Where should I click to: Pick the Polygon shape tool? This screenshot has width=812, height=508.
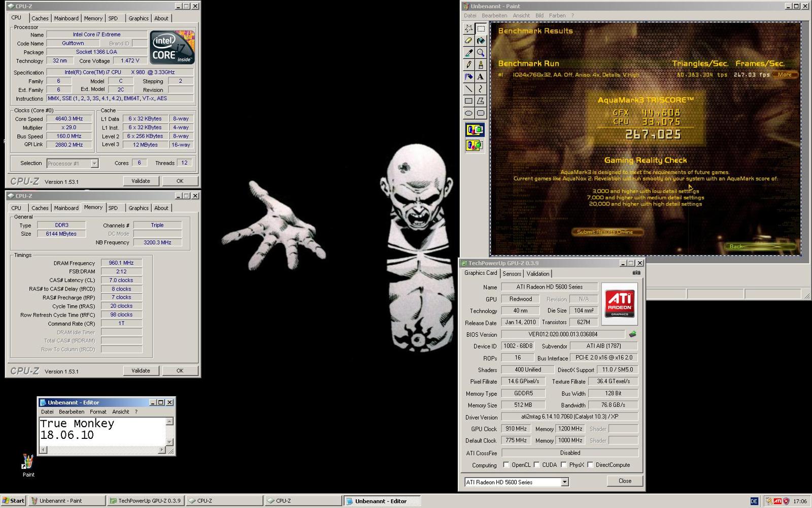pyautogui.click(x=481, y=101)
